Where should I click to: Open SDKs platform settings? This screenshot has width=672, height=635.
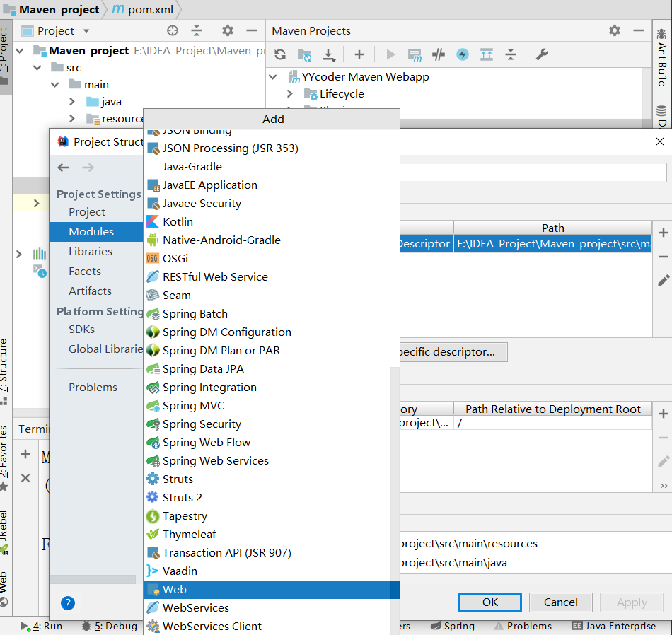tap(81, 330)
